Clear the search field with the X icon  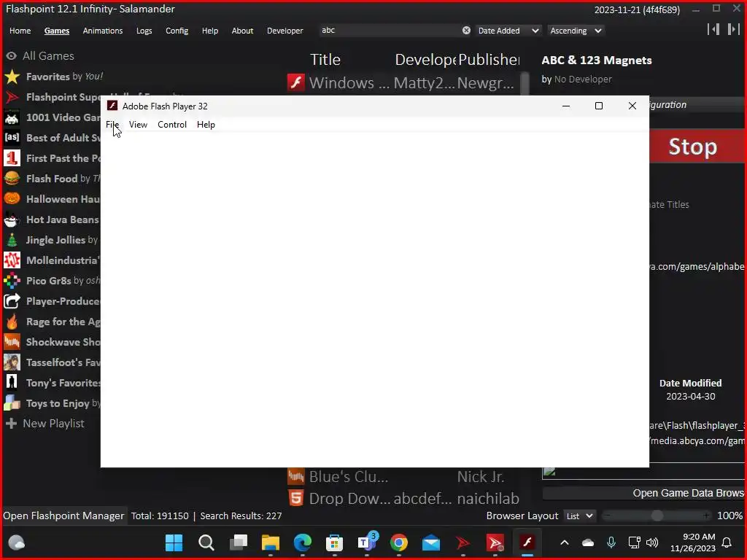tap(466, 31)
